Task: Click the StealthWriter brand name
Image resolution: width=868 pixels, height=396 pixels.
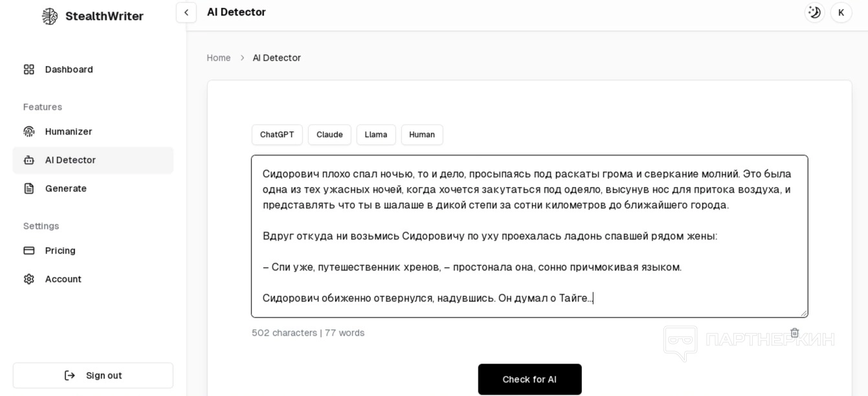Action: click(104, 16)
